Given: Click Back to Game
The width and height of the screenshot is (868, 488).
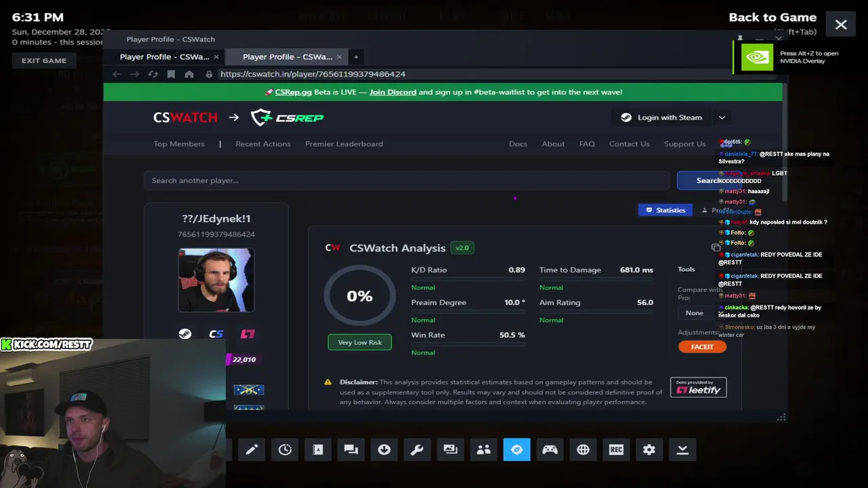Looking at the screenshot, I should click(772, 18).
